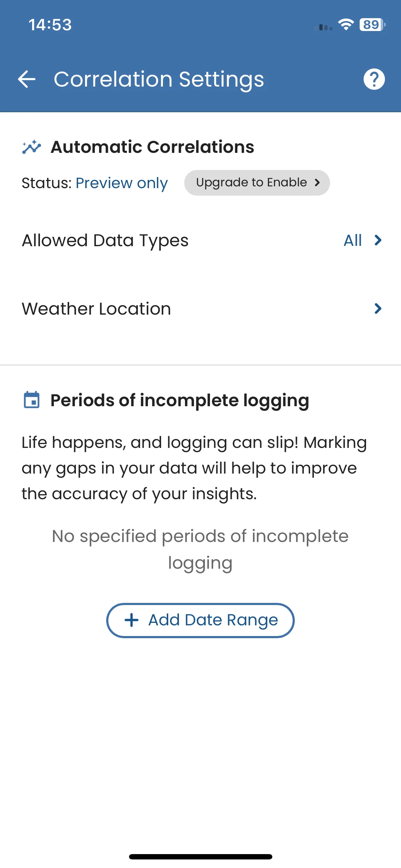This screenshot has height=868, width=401.
Task: Tap the Wi-Fi status icon
Action: coord(345,25)
